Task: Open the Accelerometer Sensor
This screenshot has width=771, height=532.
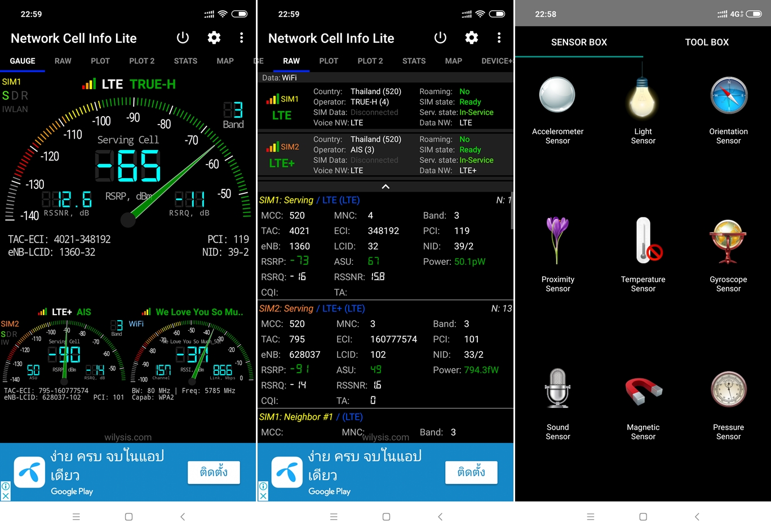Action: click(557, 95)
